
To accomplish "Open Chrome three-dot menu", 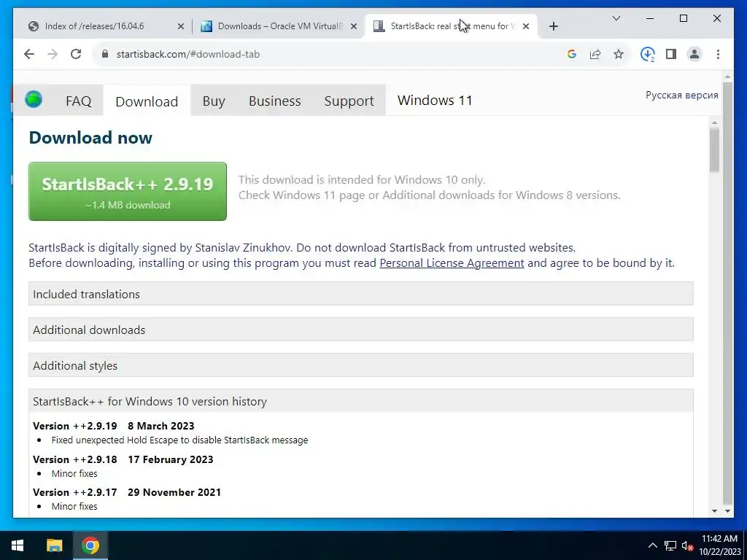I will [718, 54].
